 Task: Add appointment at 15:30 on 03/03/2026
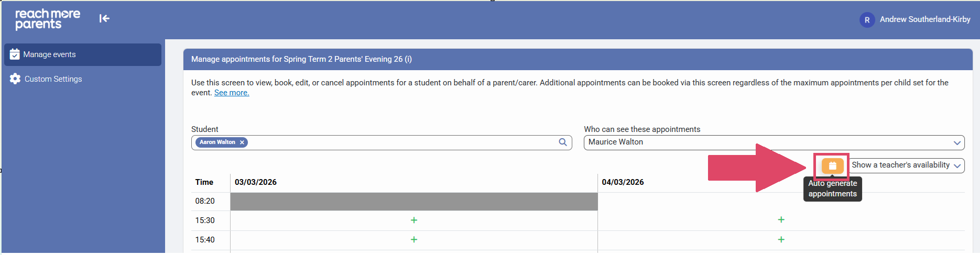click(414, 220)
